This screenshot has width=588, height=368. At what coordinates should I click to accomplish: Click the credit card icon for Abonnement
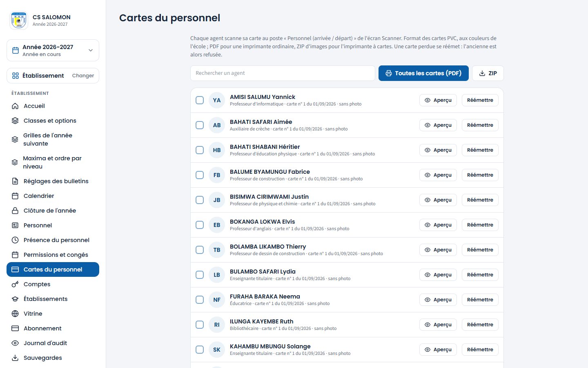coord(15,328)
